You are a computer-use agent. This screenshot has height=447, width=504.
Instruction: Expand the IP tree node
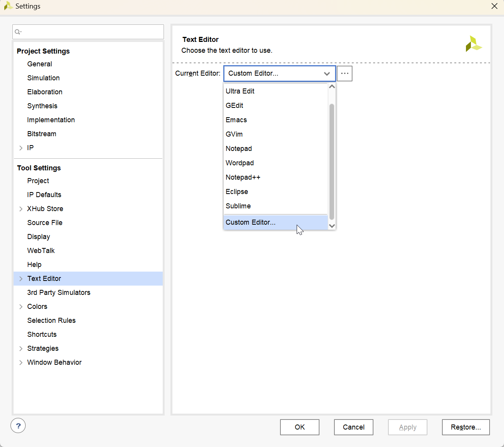pos(21,148)
